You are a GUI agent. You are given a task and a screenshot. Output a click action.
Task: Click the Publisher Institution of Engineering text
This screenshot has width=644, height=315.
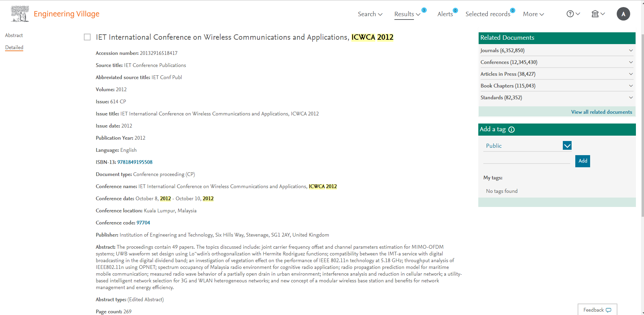click(x=212, y=235)
